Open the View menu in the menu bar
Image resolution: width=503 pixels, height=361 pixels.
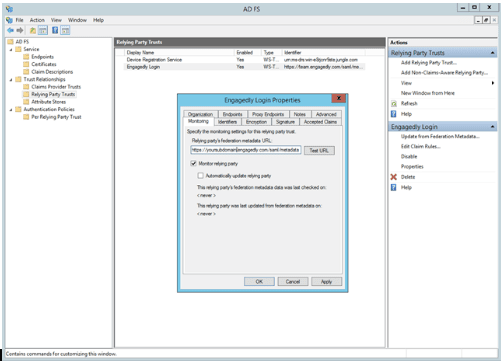coord(56,20)
